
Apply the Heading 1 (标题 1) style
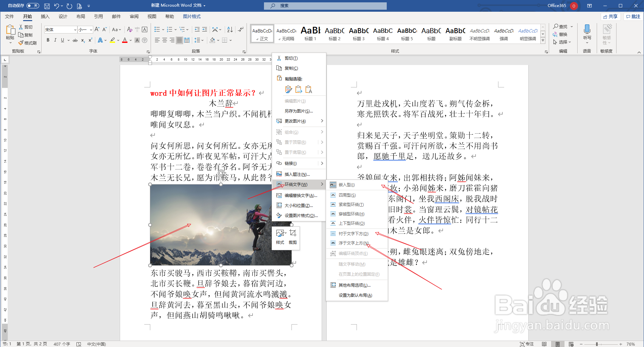(x=310, y=33)
